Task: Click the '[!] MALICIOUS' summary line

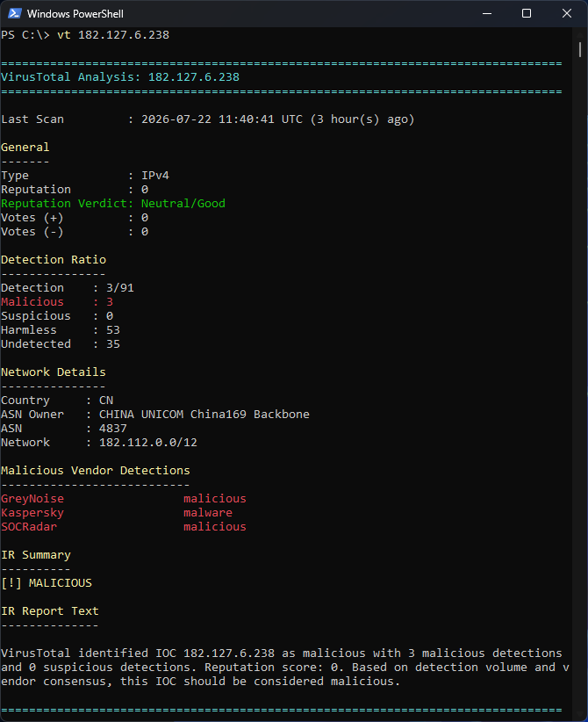Action: 47,583
